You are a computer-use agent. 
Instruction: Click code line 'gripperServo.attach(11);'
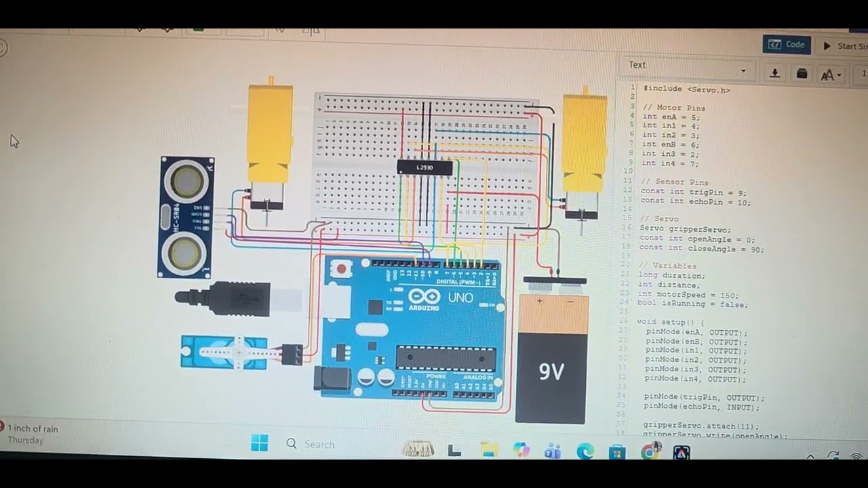701,426
